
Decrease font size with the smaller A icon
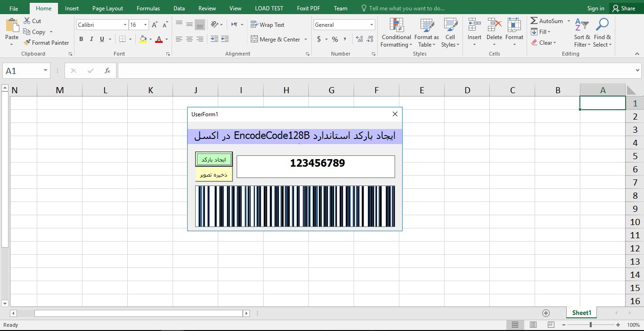pyautogui.click(x=165, y=25)
